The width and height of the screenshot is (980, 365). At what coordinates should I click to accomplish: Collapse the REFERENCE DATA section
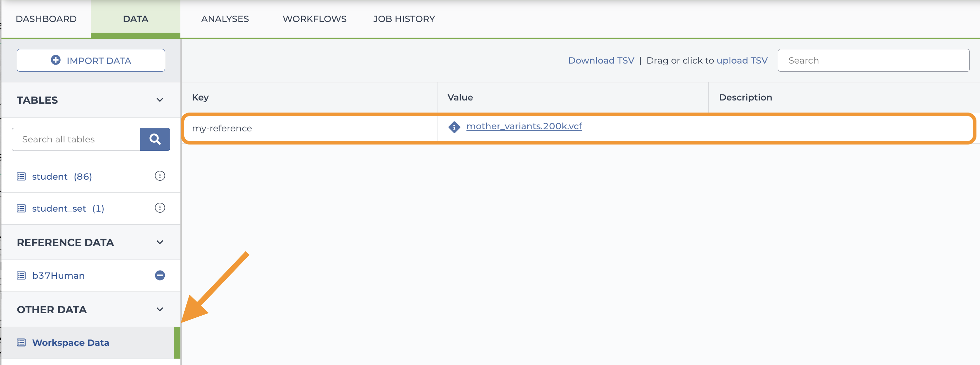point(160,243)
